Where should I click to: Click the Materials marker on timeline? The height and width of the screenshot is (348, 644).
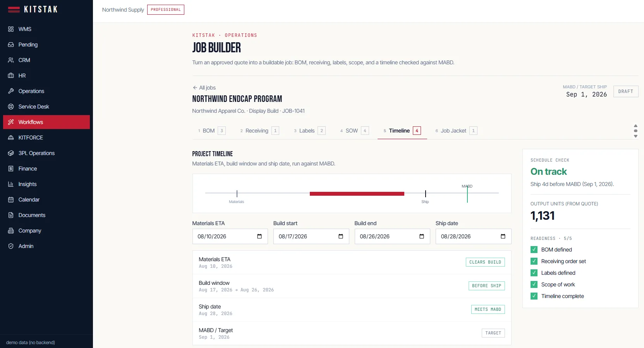(237, 194)
